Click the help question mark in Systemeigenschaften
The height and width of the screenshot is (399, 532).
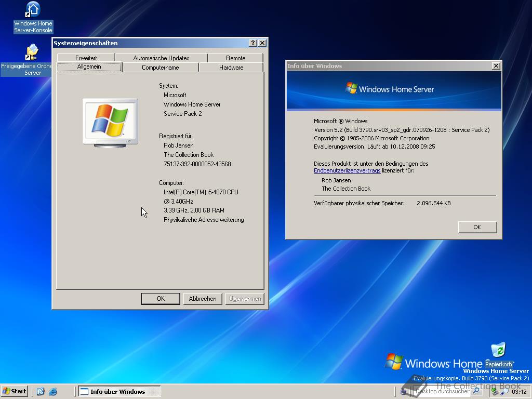253,43
